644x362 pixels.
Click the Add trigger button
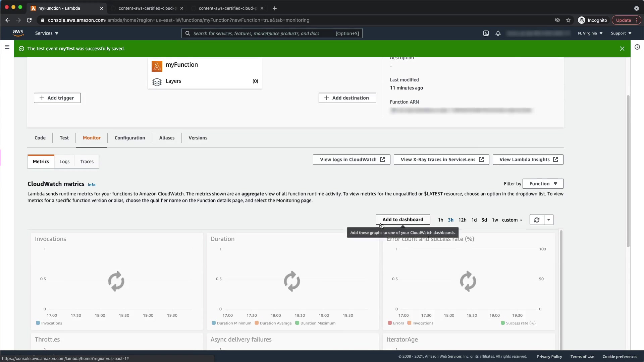click(57, 98)
